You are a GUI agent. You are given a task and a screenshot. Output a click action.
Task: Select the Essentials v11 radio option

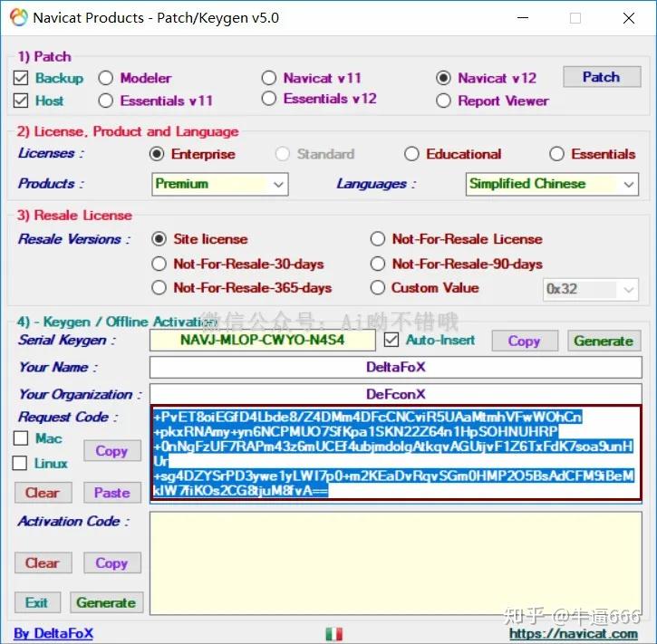coord(106,101)
